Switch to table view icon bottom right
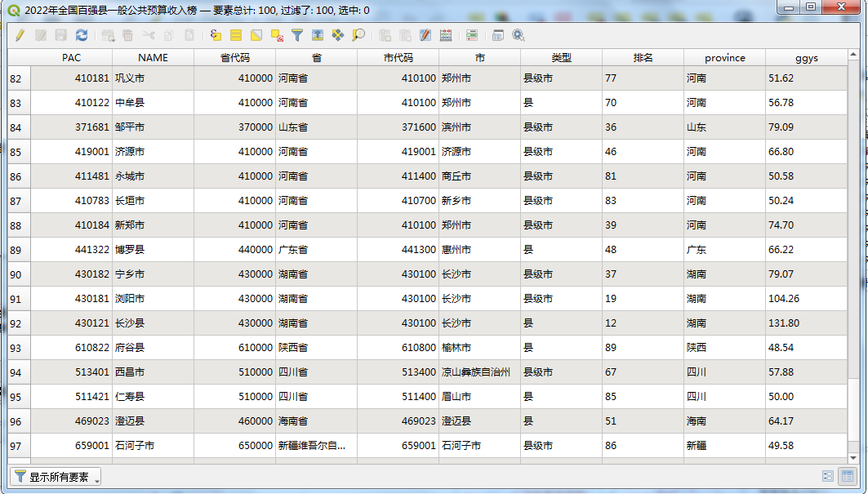The image size is (868, 494). point(848,476)
